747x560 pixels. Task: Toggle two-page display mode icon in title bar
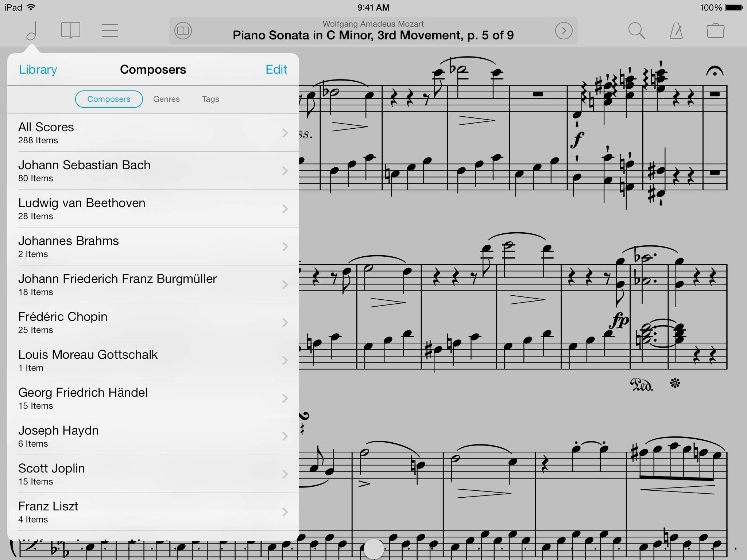[x=183, y=31]
